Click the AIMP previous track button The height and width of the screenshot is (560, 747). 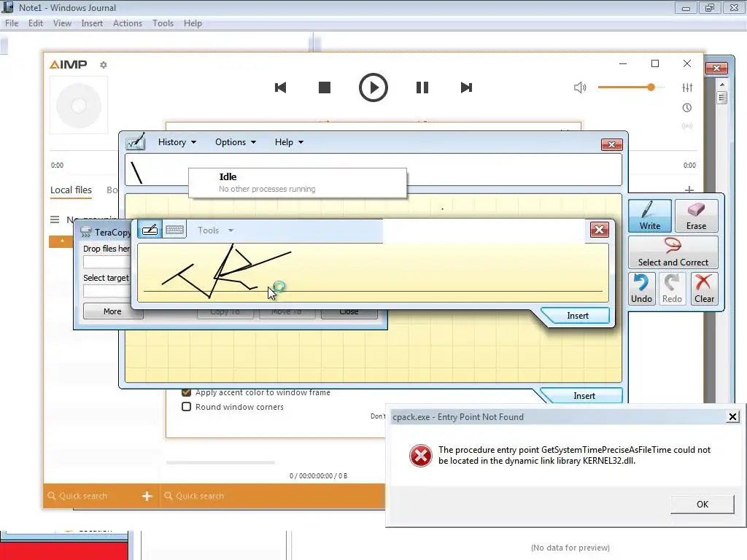click(x=280, y=87)
